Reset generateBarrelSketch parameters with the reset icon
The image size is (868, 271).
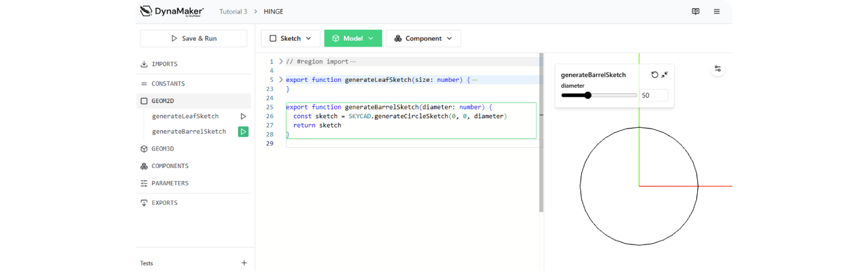(x=655, y=75)
